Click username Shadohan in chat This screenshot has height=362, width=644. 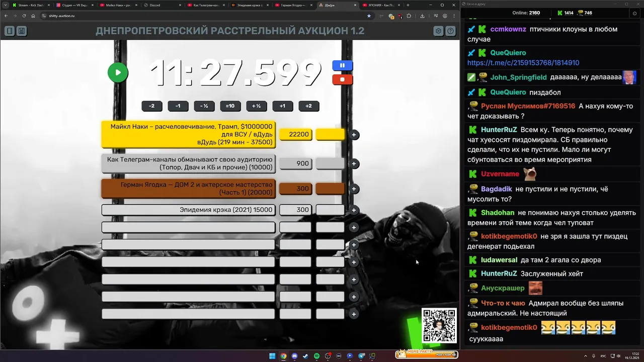(x=497, y=213)
